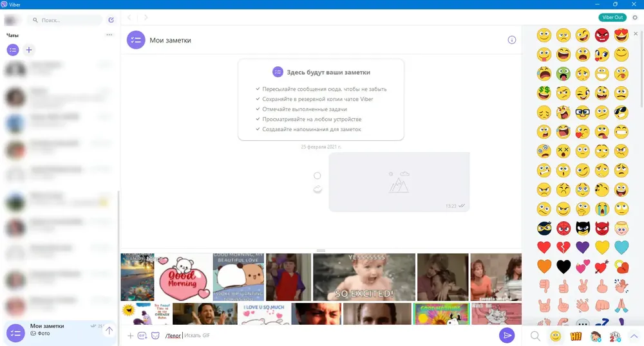The image size is (644, 346).
Task: Insert the victory hand emoji
Action: point(582,286)
